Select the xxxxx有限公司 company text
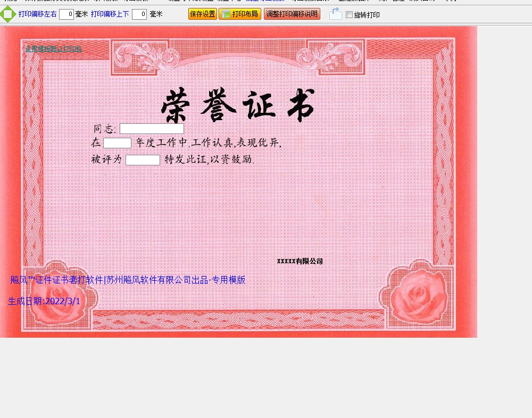532x418 pixels. pyautogui.click(x=300, y=261)
